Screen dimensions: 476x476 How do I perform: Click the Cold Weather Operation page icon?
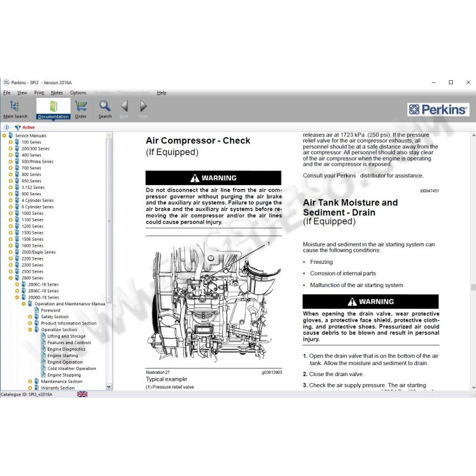43,369
